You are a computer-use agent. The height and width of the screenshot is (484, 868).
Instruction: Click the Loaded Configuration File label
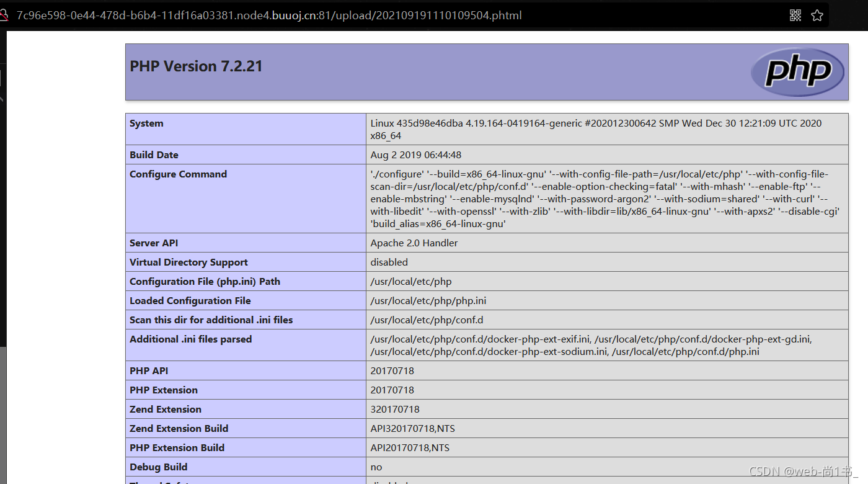pos(190,301)
